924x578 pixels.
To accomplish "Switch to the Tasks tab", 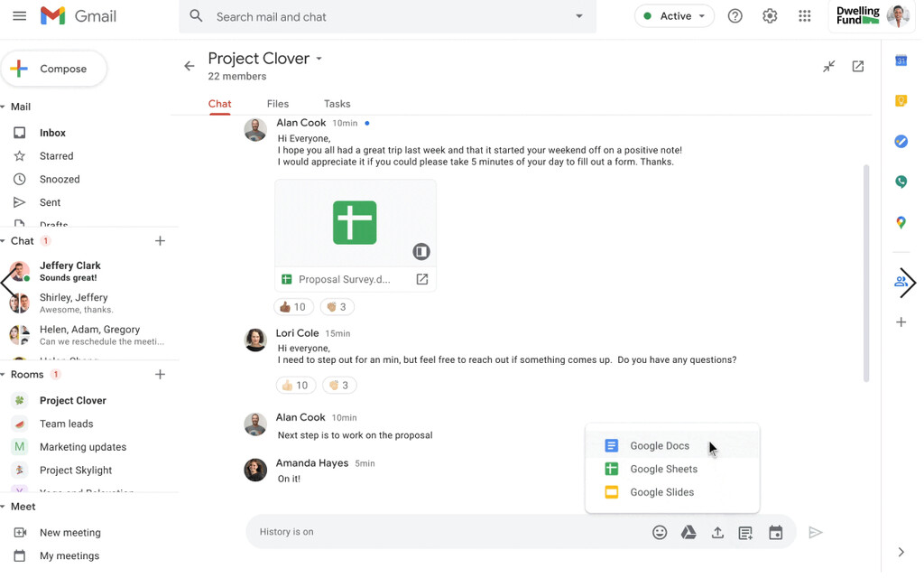I will (337, 104).
